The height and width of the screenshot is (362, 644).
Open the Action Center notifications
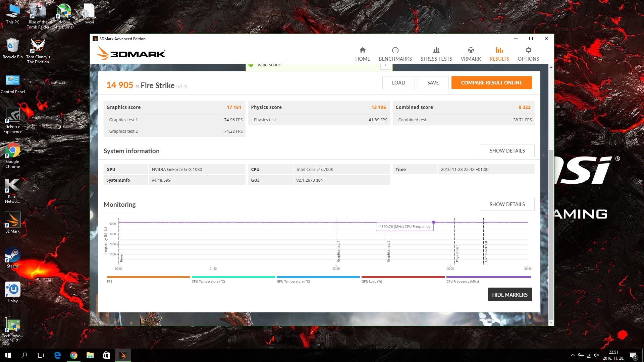633,355
